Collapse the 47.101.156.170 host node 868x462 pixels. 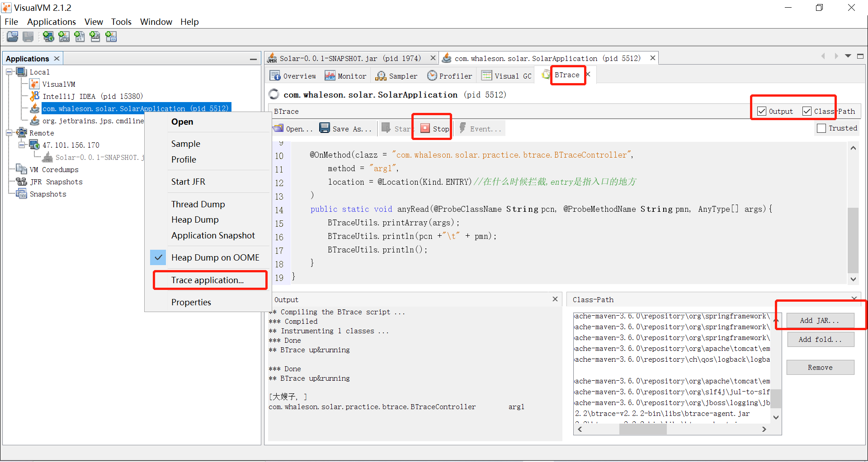coord(22,145)
